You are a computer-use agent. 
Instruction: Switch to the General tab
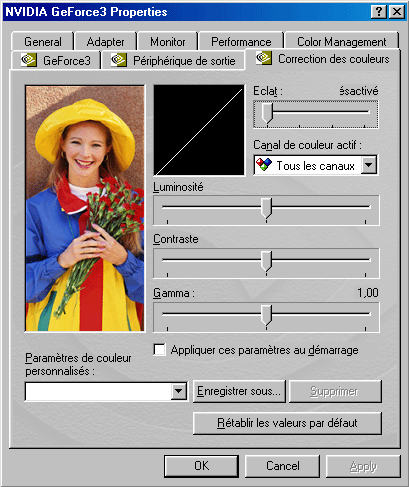[43, 42]
